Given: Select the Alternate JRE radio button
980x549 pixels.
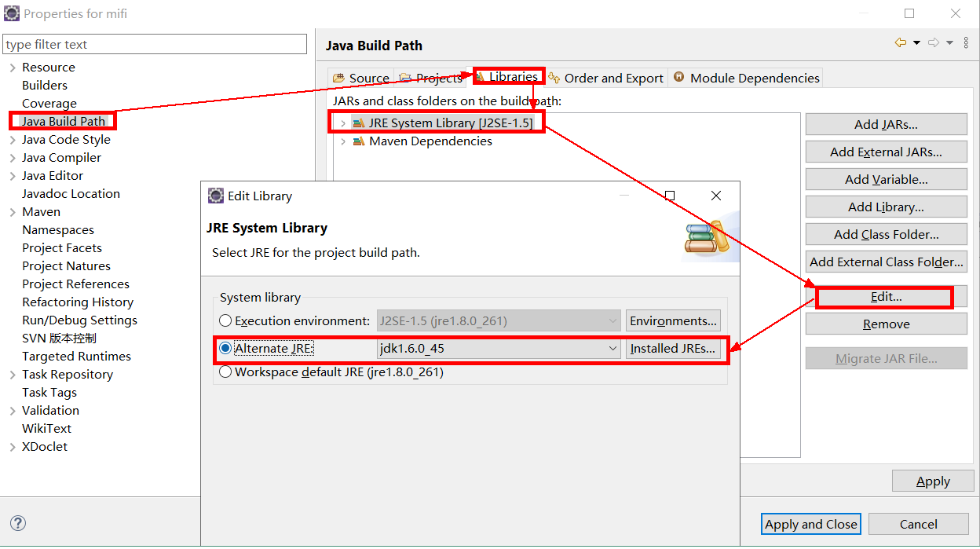Looking at the screenshot, I should coord(225,348).
